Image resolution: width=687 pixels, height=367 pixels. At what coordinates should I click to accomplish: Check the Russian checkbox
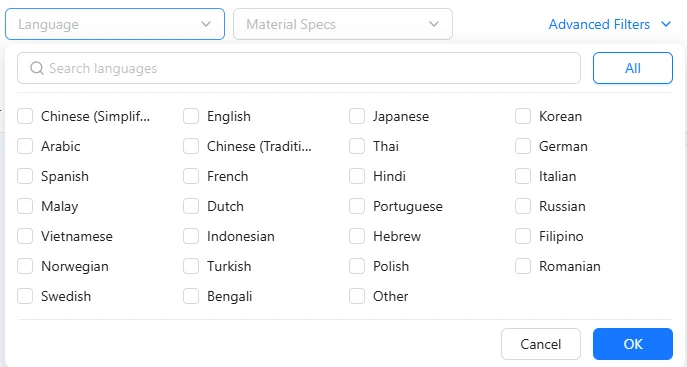point(523,206)
